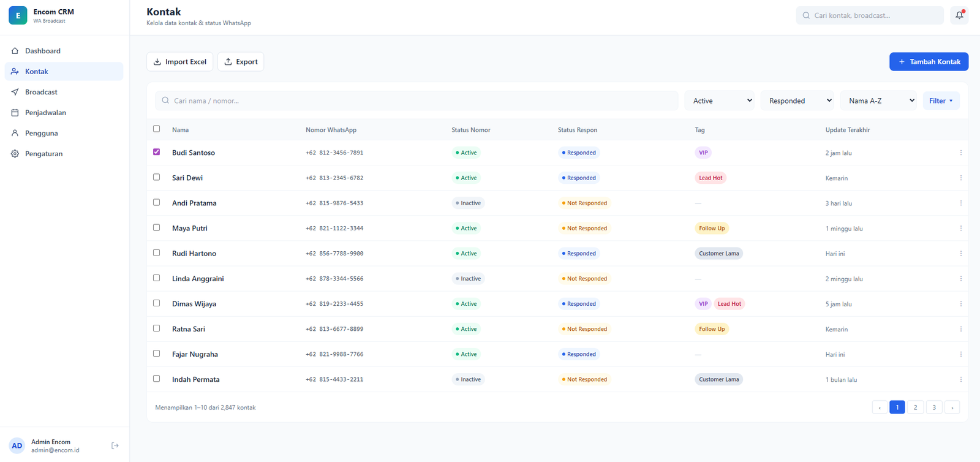Open the Responded status dropdown

point(797,100)
